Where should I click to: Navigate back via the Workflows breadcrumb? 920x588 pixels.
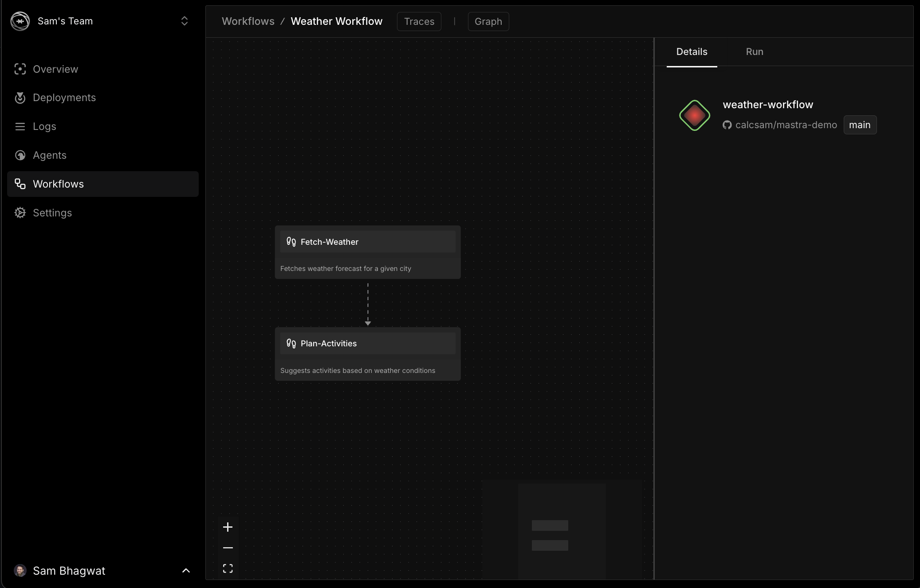248,21
